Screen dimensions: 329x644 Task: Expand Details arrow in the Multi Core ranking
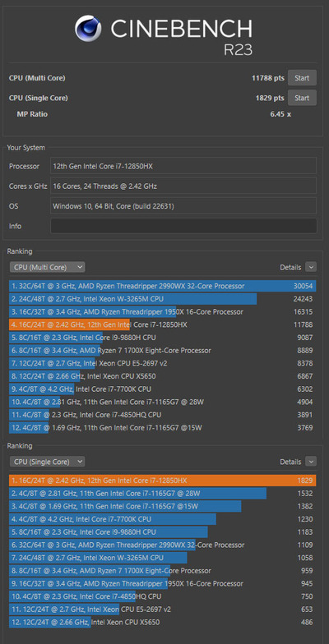[311, 267]
